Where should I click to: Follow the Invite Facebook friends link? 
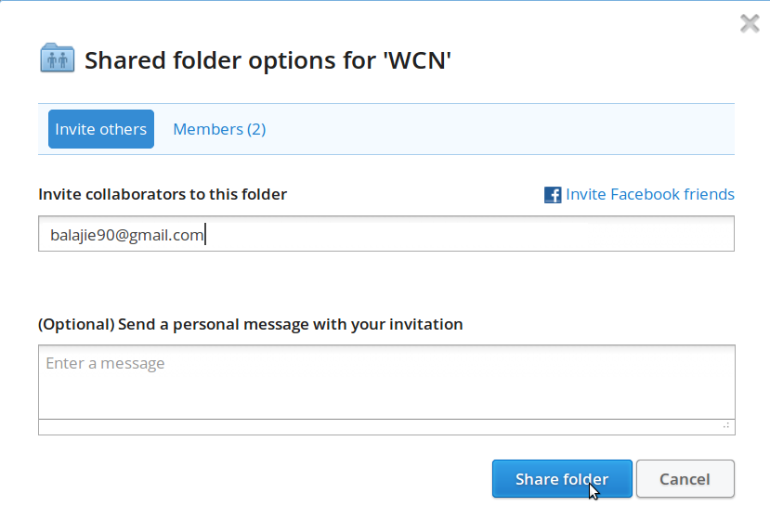tap(649, 194)
